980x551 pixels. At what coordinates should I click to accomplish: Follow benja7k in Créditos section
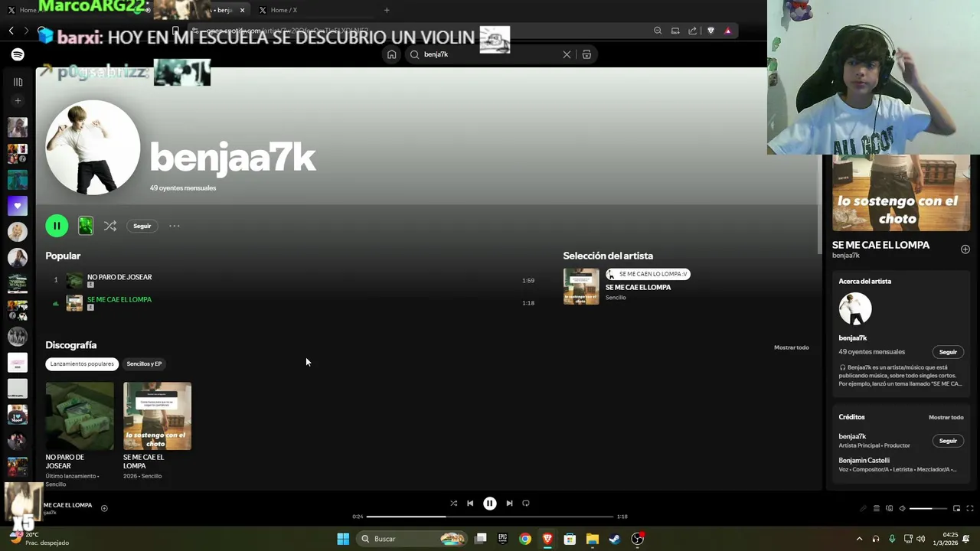pos(948,441)
